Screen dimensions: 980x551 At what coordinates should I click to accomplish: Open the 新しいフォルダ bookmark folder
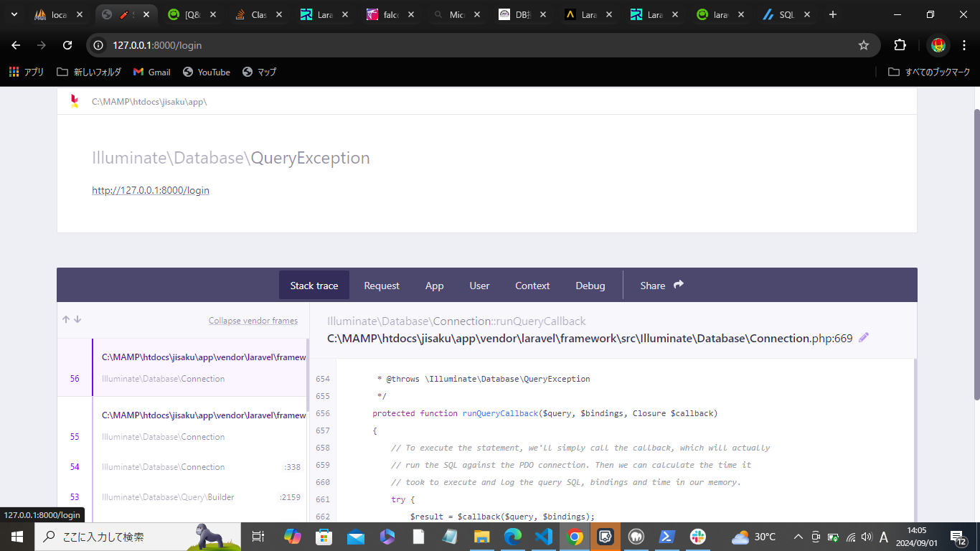click(x=89, y=72)
